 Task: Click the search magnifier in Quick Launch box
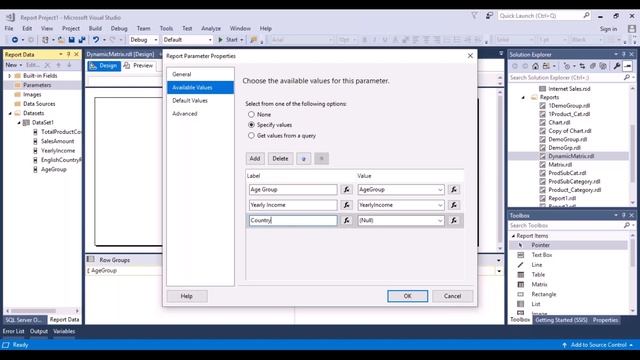586,16
